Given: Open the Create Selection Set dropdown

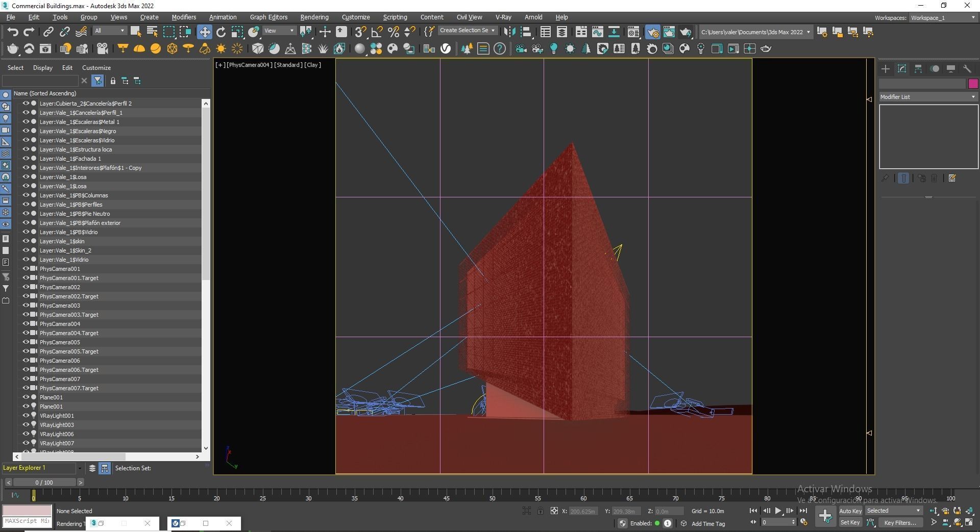Looking at the screenshot, I should (x=468, y=31).
